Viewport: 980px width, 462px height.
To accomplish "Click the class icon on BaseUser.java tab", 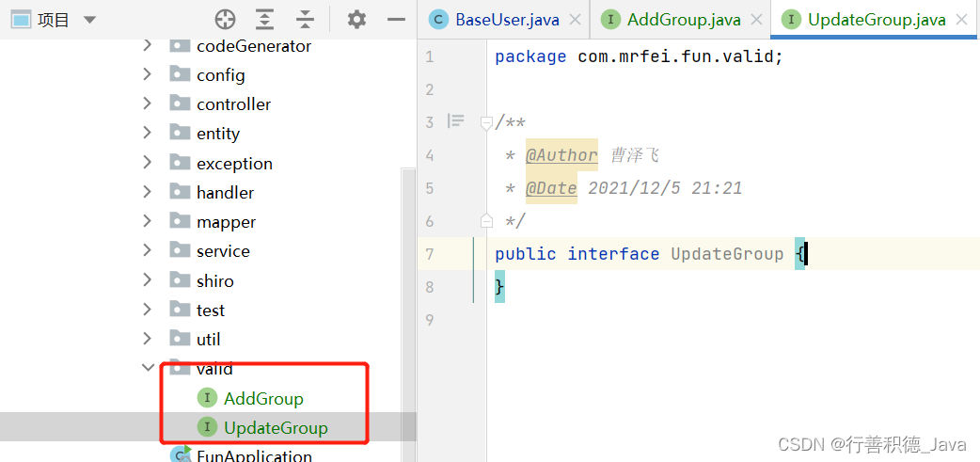I will pyautogui.click(x=439, y=20).
